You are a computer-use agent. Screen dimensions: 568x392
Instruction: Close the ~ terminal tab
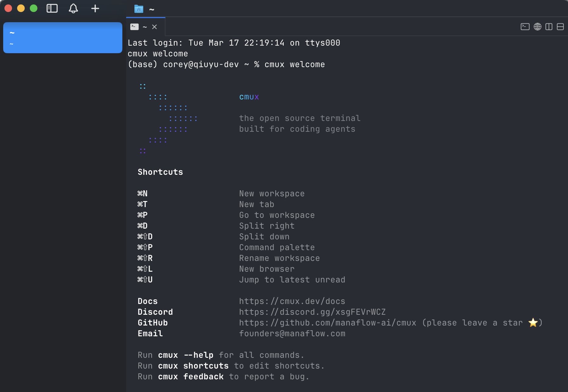click(154, 27)
